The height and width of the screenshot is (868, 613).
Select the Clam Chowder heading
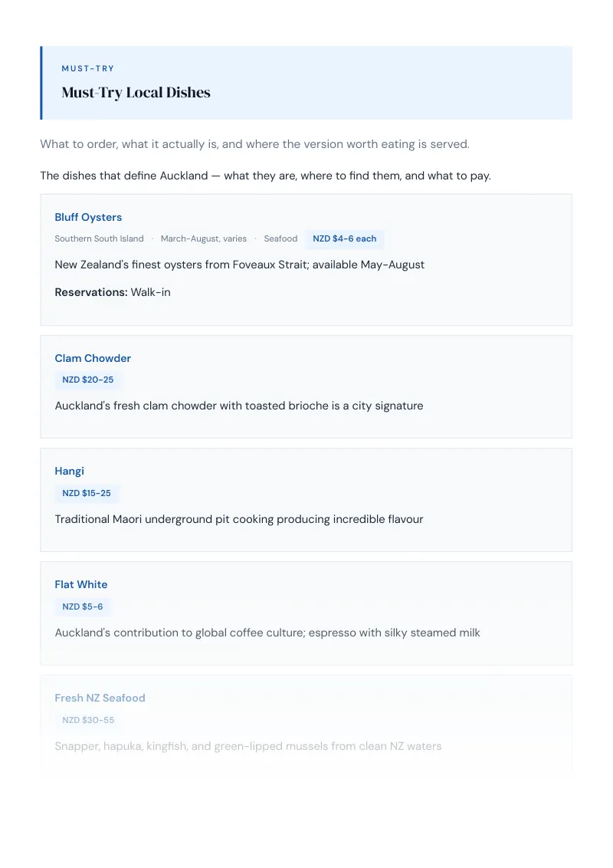pyautogui.click(x=93, y=358)
